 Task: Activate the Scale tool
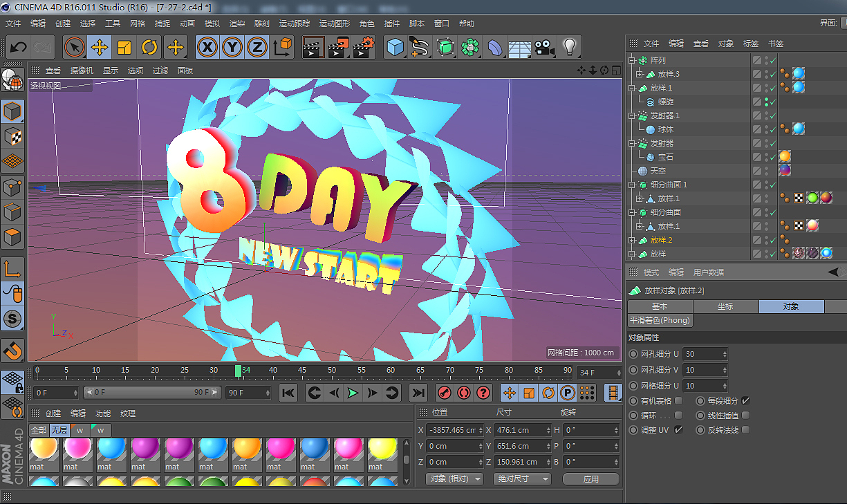(124, 48)
